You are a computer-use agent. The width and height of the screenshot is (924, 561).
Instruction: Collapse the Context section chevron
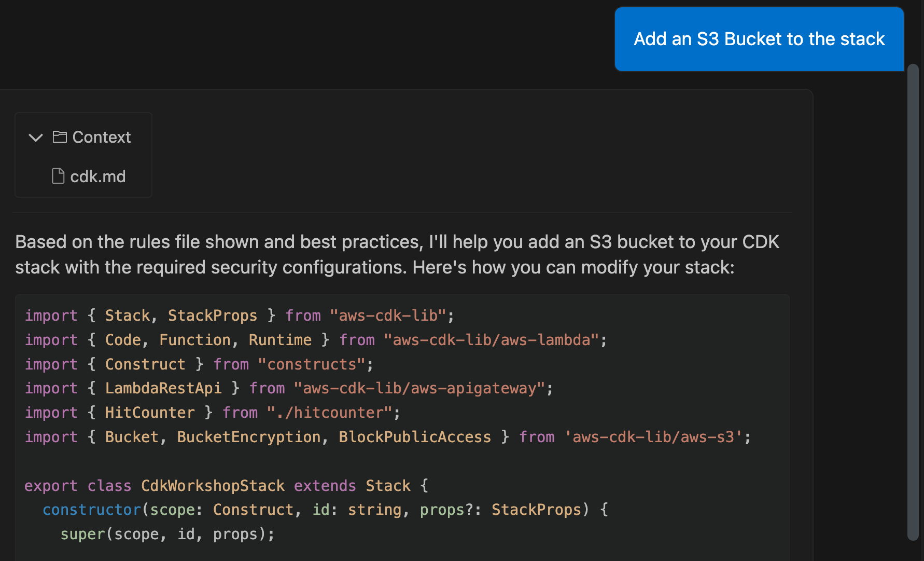pyautogui.click(x=36, y=138)
